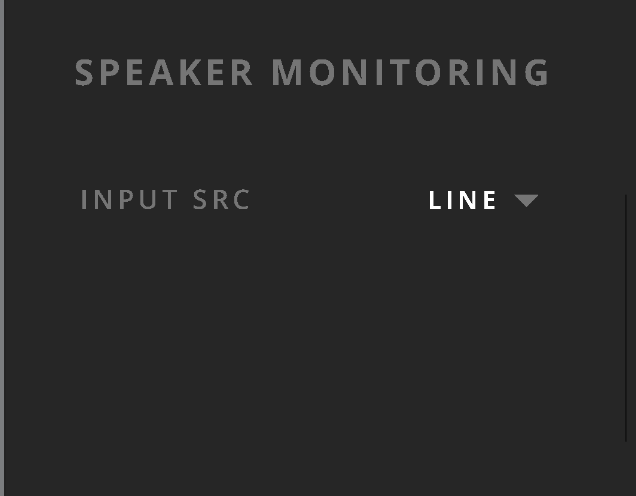Click the gray panel divider on left edge
Image resolution: width=636 pixels, height=496 pixels.
(2, 248)
